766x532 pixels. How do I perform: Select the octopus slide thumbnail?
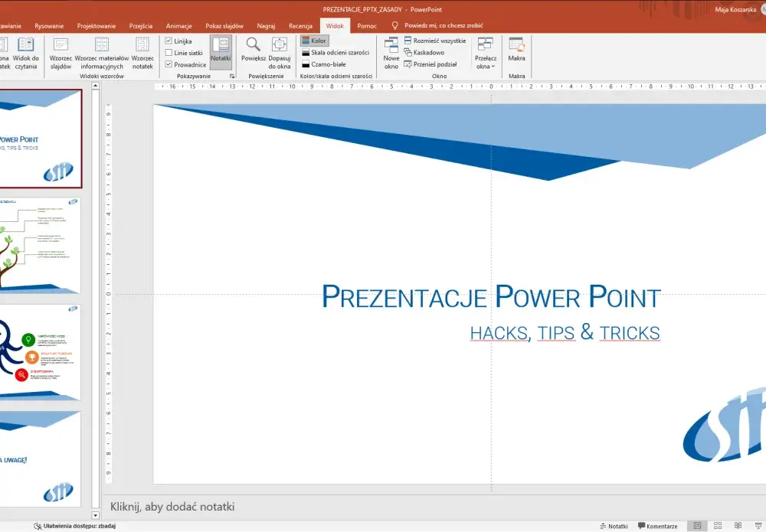[x=40, y=352]
